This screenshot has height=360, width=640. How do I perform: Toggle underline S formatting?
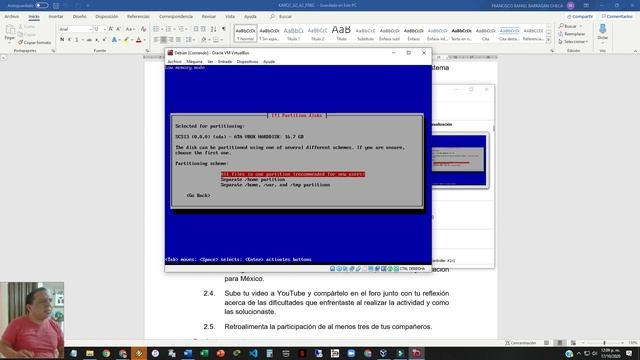77,40
